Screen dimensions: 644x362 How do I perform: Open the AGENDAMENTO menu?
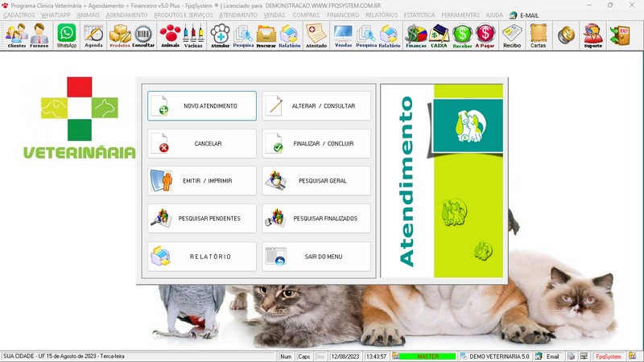(x=126, y=15)
